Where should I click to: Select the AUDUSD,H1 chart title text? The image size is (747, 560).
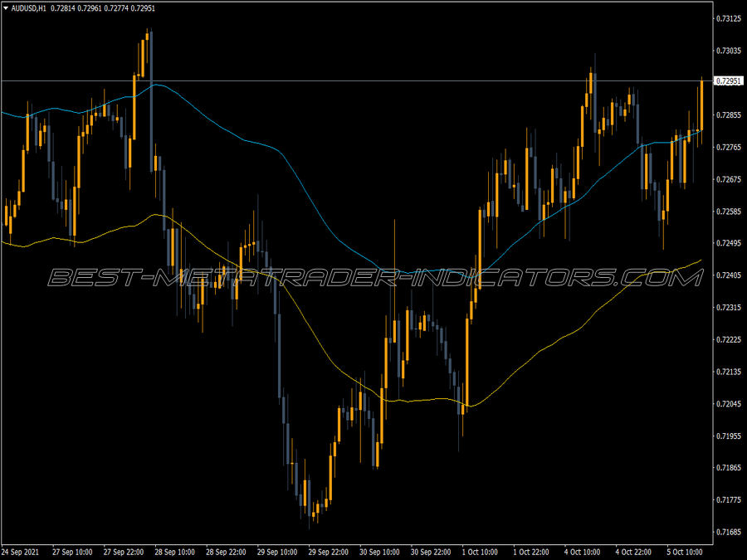point(28,8)
